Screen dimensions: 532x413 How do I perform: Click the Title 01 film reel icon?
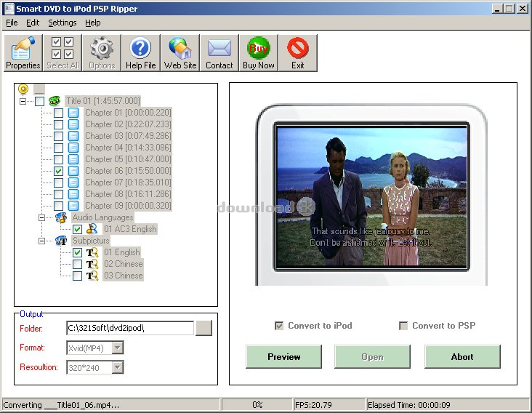pos(55,101)
